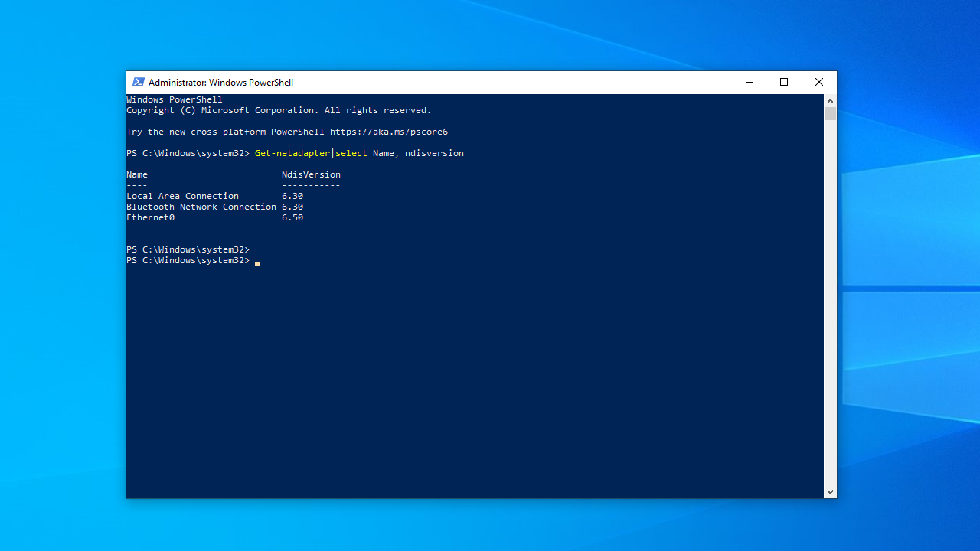Click the PowerShell icon in the title bar

point(138,83)
